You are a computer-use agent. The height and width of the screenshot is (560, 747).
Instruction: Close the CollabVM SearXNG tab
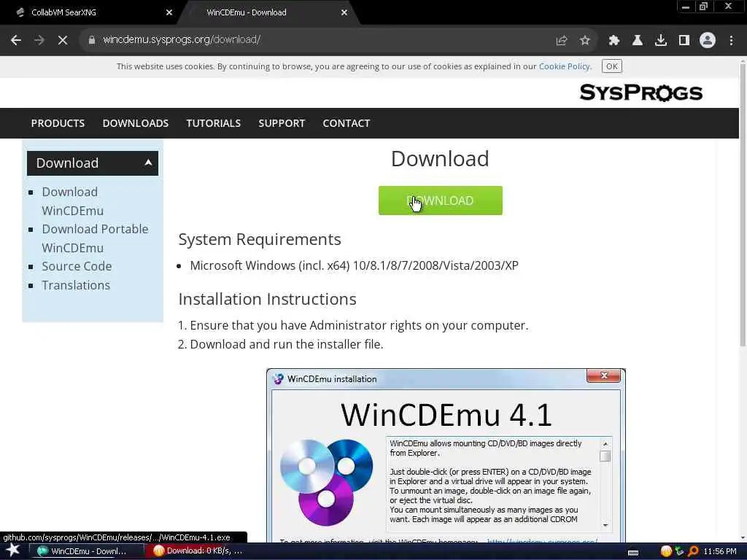(x=169, y=13)
